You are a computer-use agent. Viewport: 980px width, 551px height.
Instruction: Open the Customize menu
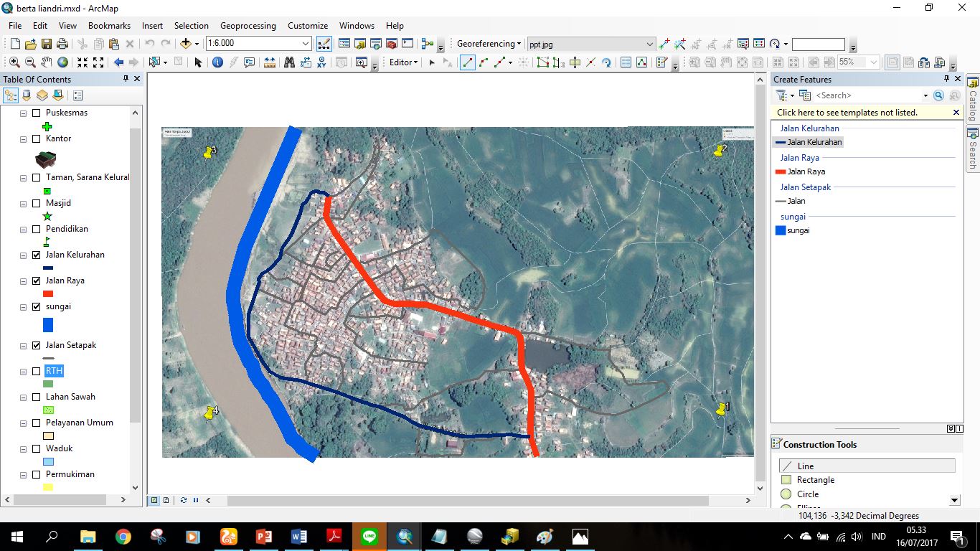coord(307,25)
